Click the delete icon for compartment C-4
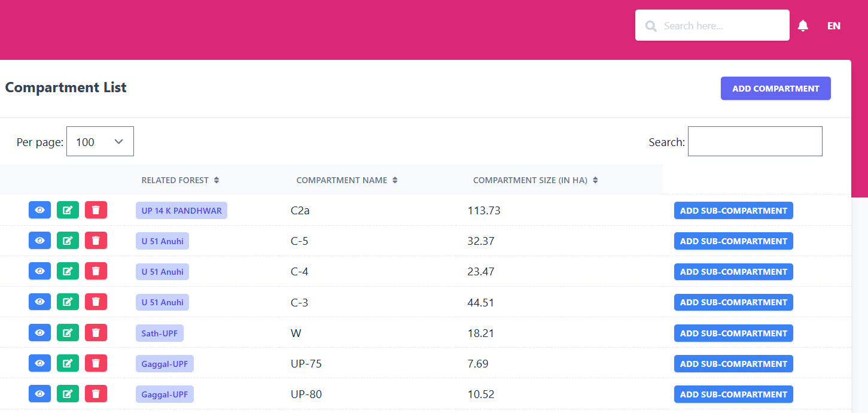Screen dimensions: 868x413 [96, 271]
